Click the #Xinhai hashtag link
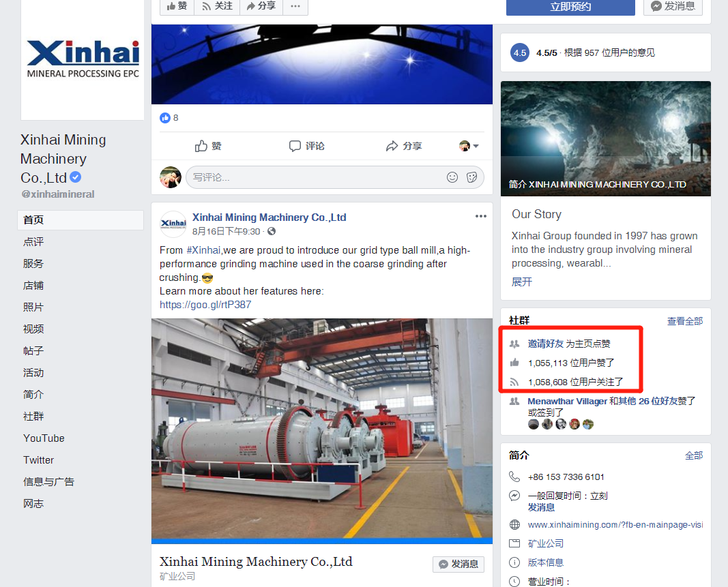Viewport: 728px width, 587px height. 203,250
